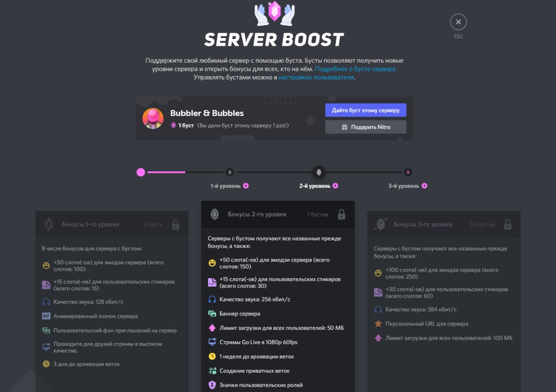
Task: Select the '1-й уровень' label
Action: pos(225,186)
